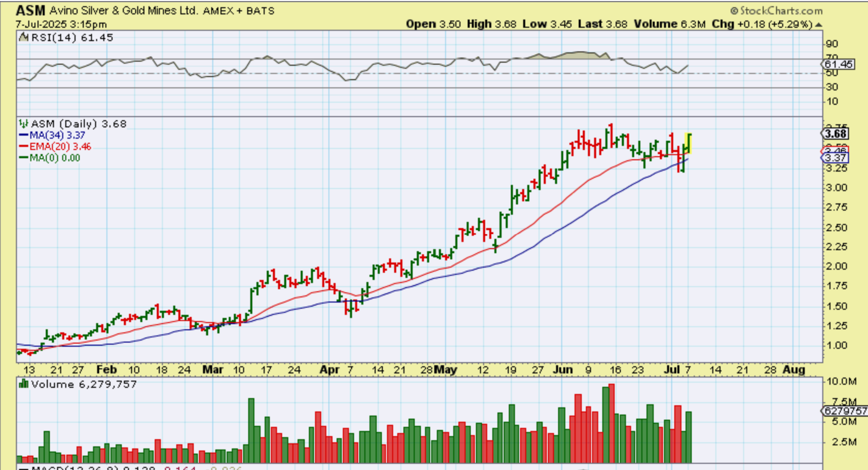This screenshot has height=470, width=868.
Task: Click the Volume 6,279,757 panel label
Action: pyautogui.click(x=84, y=384)
